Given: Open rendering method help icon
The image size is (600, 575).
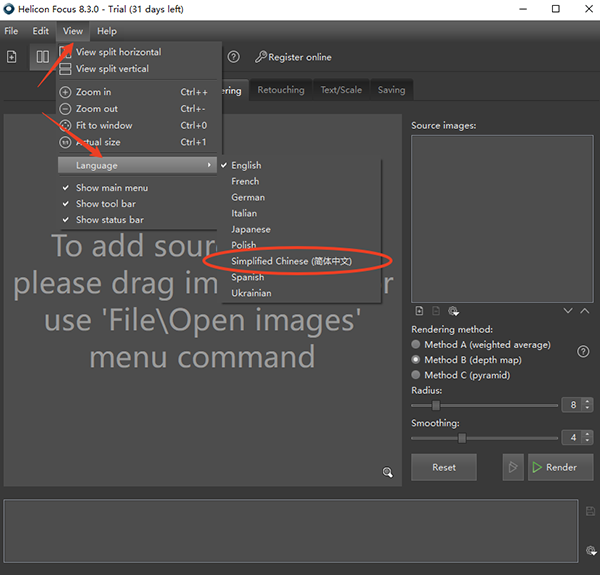Looking at the screenshot, I should 583,351.
